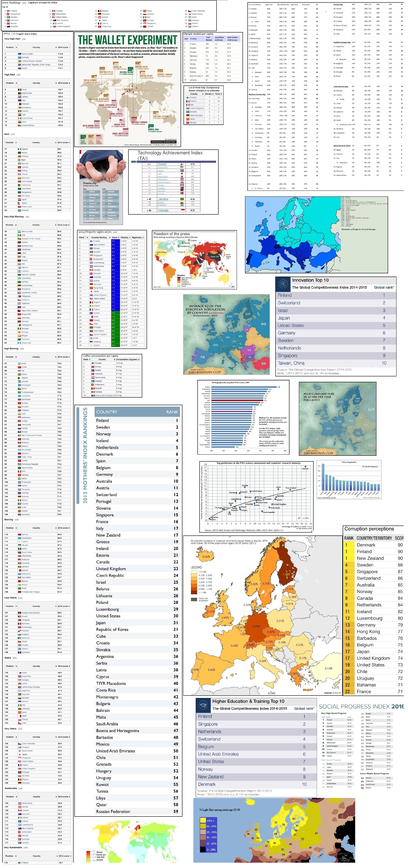Open Hong Kong link in Property rights index
The height and width of the screenshot is (868, 408).
pyautogui.click(x=98, y=288)
